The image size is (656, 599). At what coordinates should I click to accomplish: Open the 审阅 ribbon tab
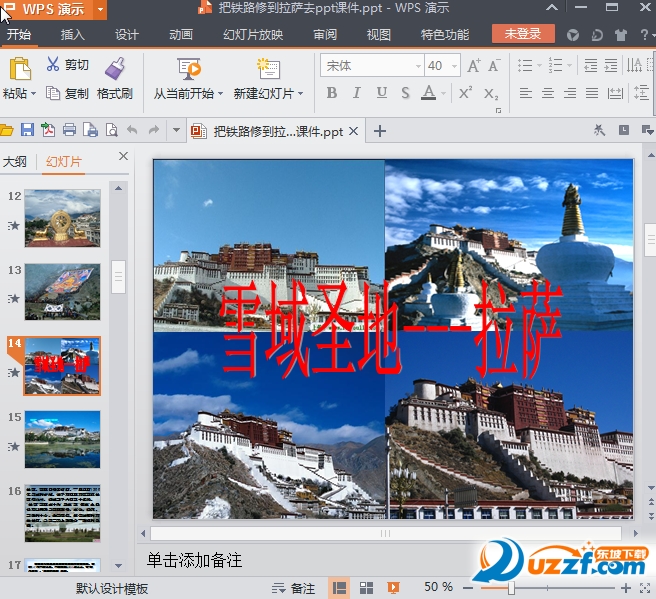tap(325, 35)
